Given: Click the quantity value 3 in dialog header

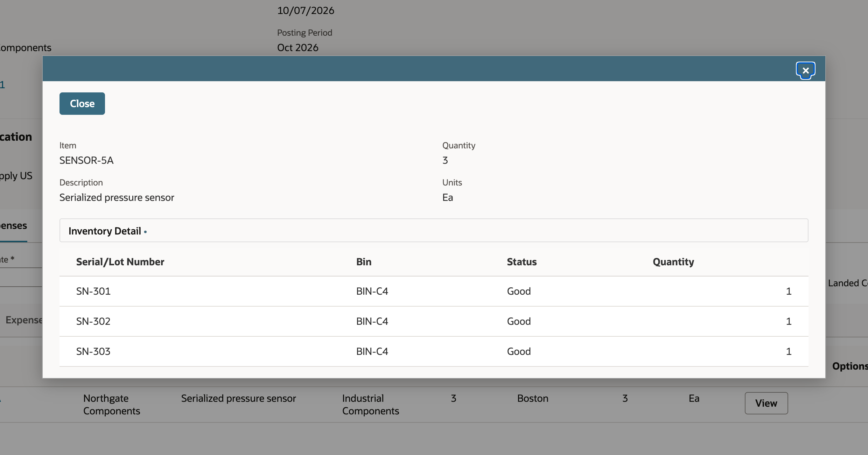Looking at the screenshot, I should 445,160.
